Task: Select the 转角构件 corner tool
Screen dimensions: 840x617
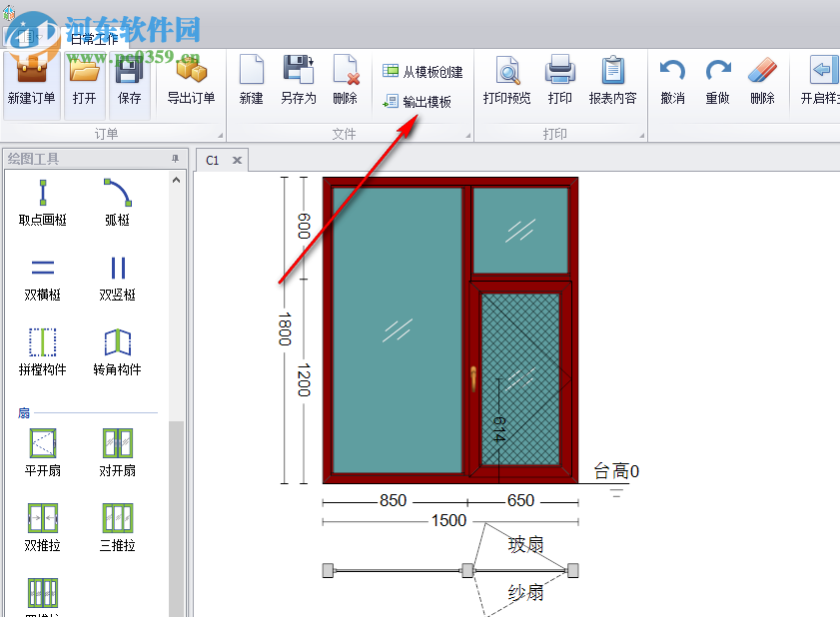Action: pos(117,352)
